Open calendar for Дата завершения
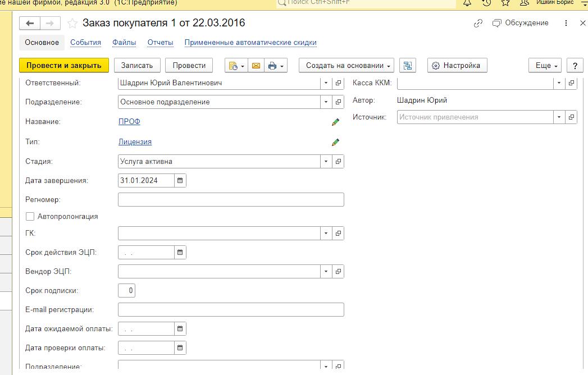The height and width of the screenshot is (375, 588). (x=180, y=181)
